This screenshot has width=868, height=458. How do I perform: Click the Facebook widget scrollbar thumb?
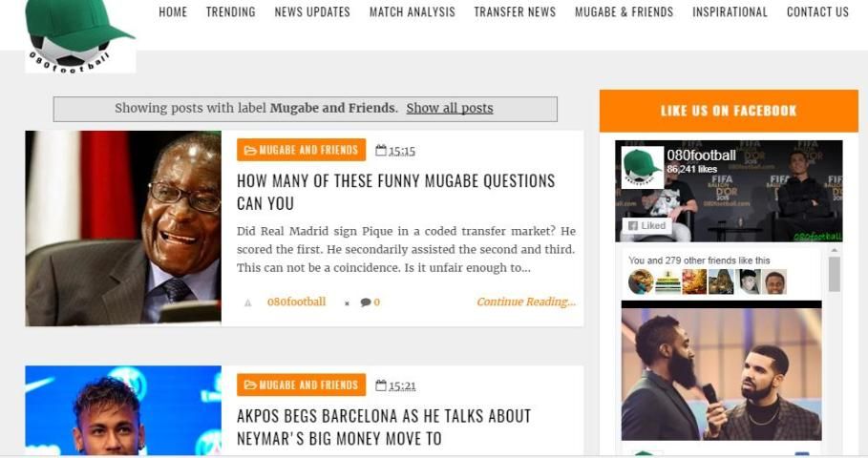click(835, 274)
